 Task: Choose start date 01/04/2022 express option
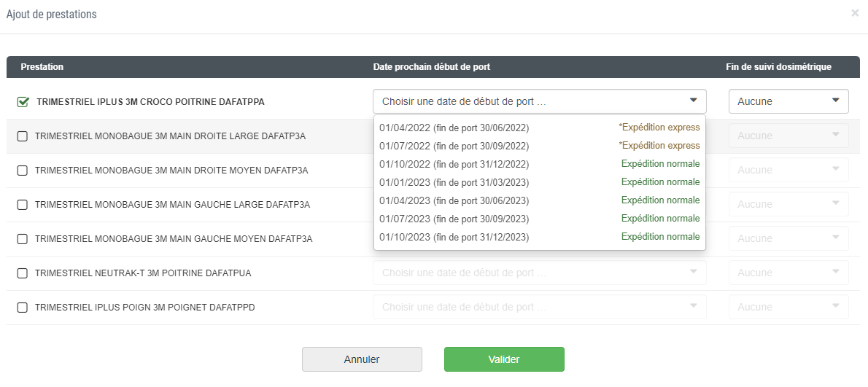540,128
